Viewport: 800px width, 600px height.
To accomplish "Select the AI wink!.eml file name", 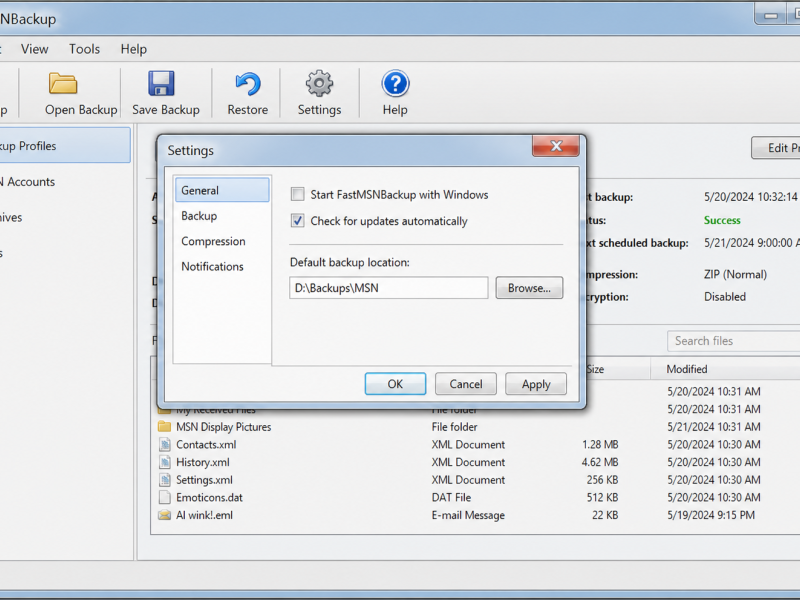I will click(204, 515).
